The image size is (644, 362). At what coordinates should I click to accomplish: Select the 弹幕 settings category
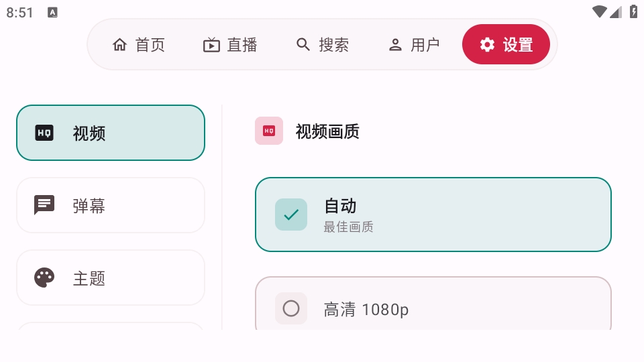(x=111, y=205)
